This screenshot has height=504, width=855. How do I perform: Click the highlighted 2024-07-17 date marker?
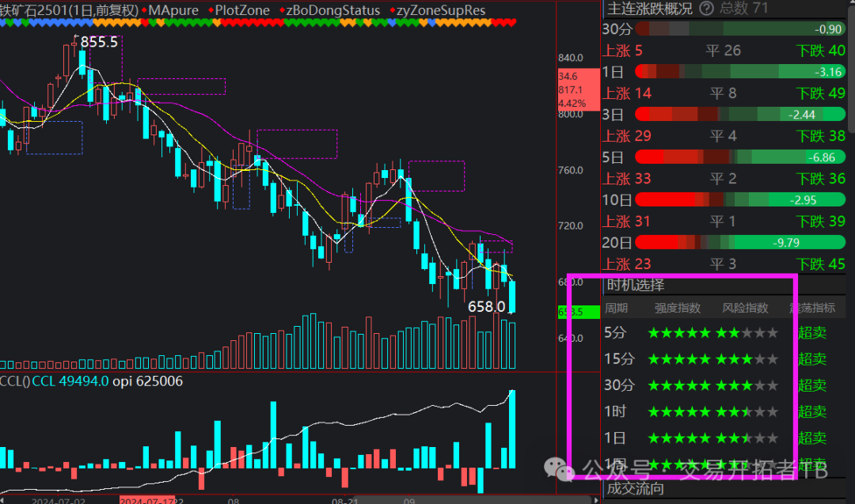tap(147, 501)
